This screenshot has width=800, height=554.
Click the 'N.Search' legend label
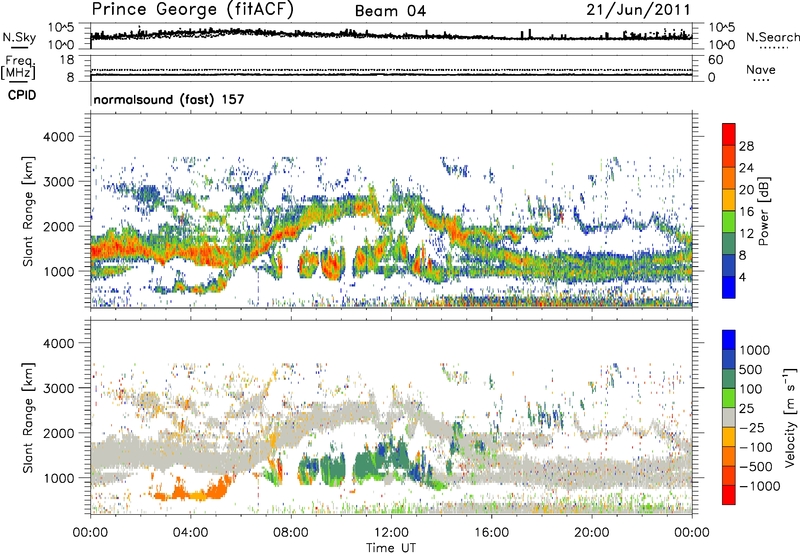772,37
